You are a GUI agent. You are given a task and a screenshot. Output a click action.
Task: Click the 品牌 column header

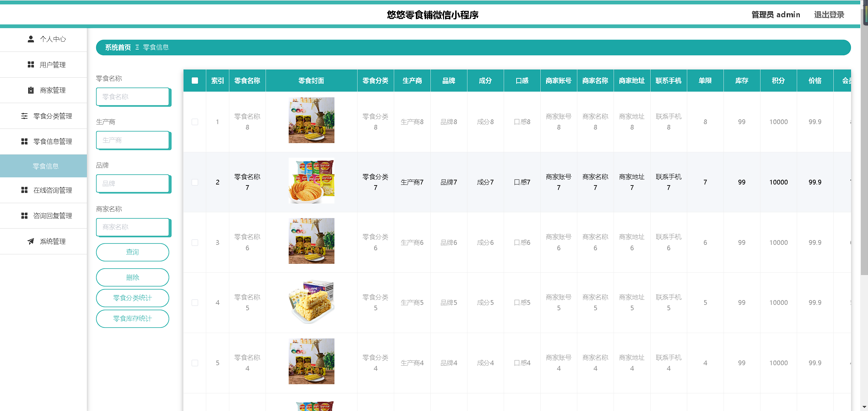pos(449,81)
